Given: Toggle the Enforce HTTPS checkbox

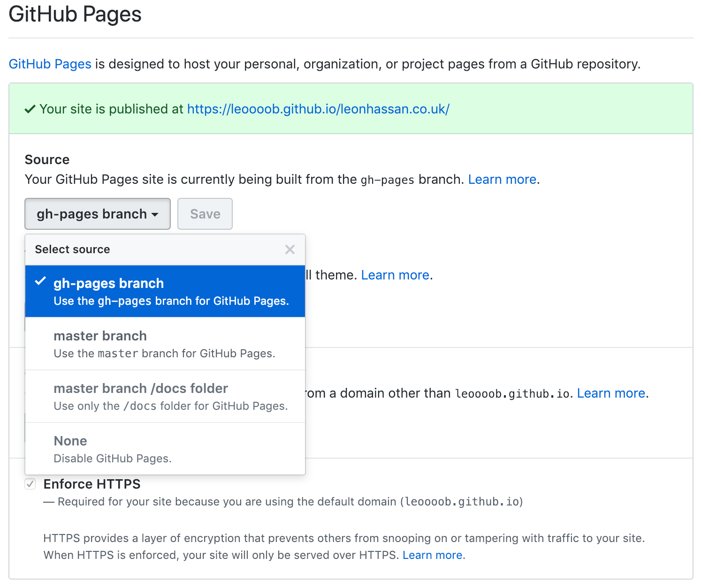Looking at the screenshot, I should [x=30, y=484].
